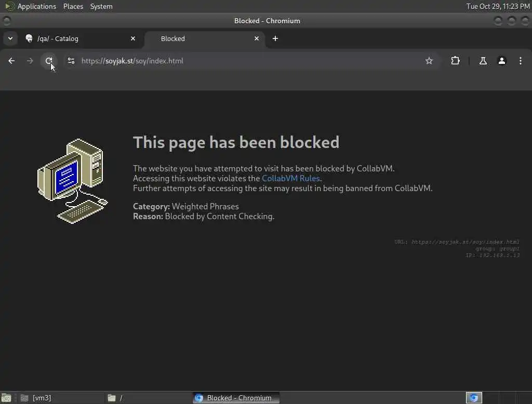The width and height of the screenshot is (532, 404).
Task: Close the Blocked tab
Action: [x=257, y=38]
